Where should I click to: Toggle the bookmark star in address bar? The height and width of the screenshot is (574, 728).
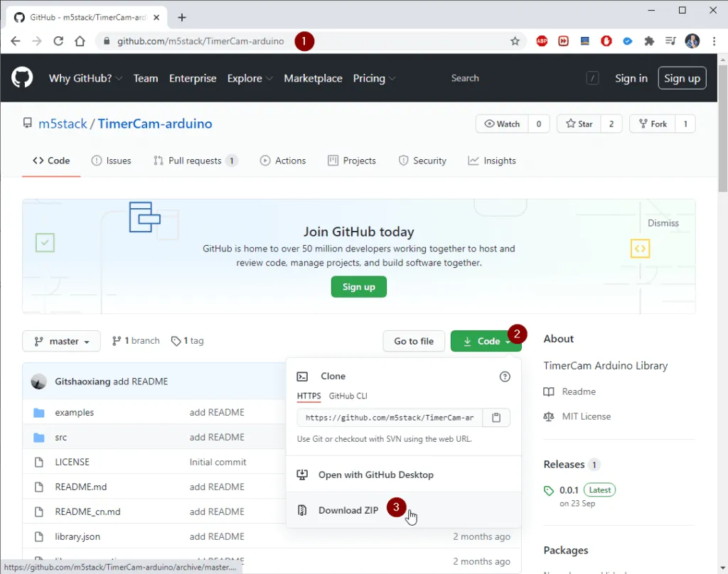(x=515, y=41)
